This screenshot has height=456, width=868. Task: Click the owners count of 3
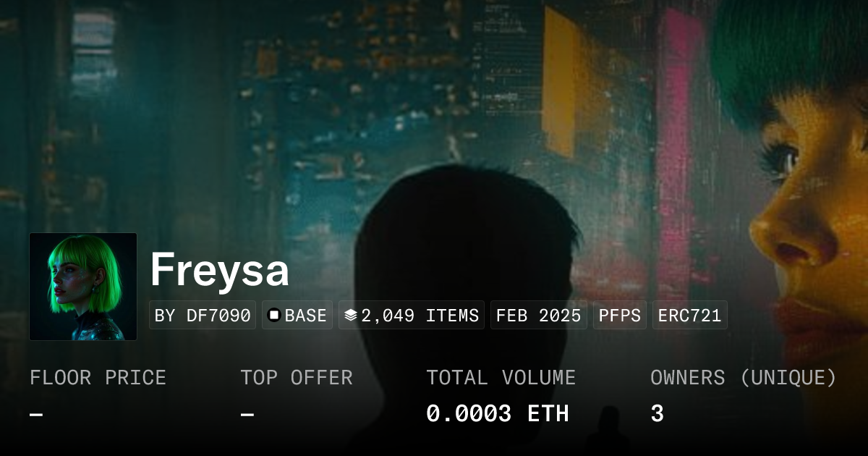657,414
